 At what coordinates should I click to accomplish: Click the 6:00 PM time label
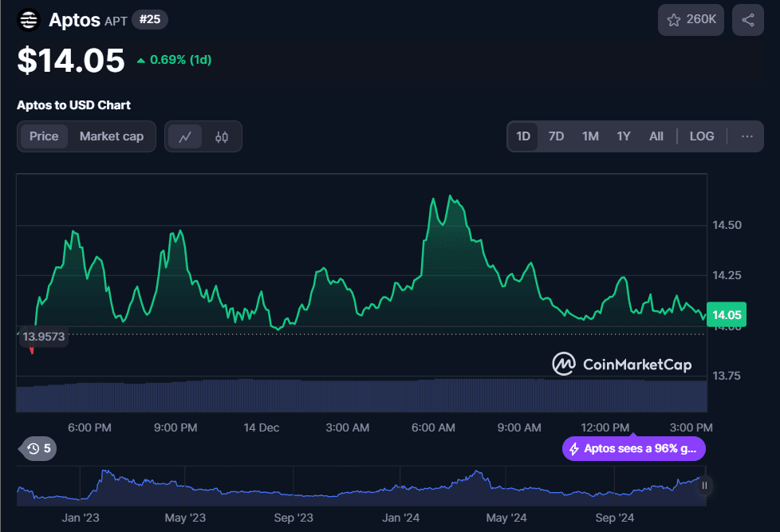(89, 428)
